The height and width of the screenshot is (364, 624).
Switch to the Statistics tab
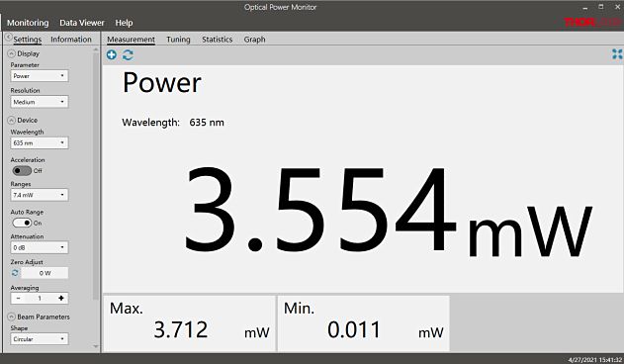[x=217, y=40]
